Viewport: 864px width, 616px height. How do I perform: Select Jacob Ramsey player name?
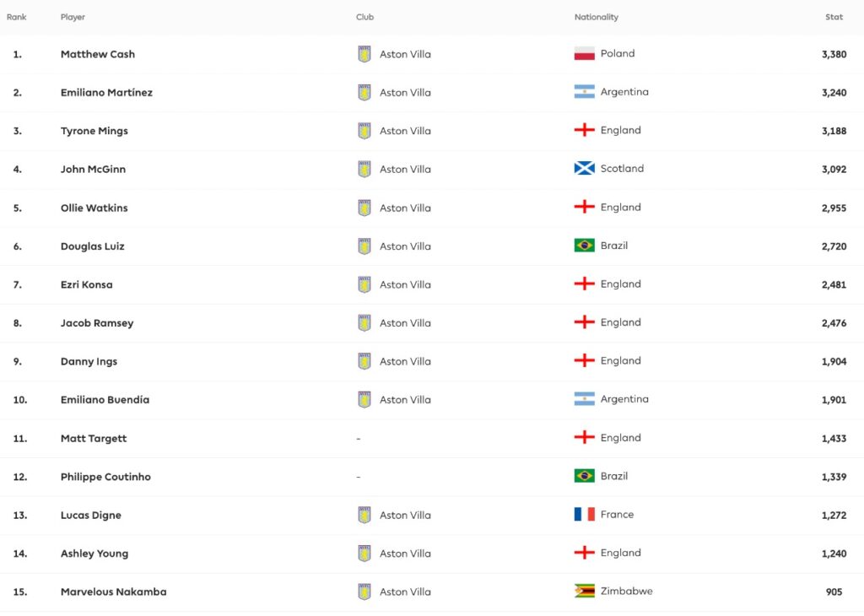pyautogui.click(x=97, y=323)
